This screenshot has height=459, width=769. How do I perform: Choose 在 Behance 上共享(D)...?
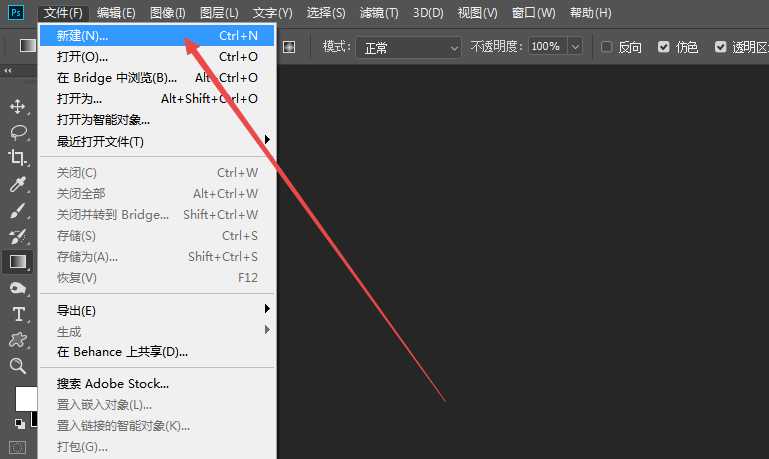point(156,352)
